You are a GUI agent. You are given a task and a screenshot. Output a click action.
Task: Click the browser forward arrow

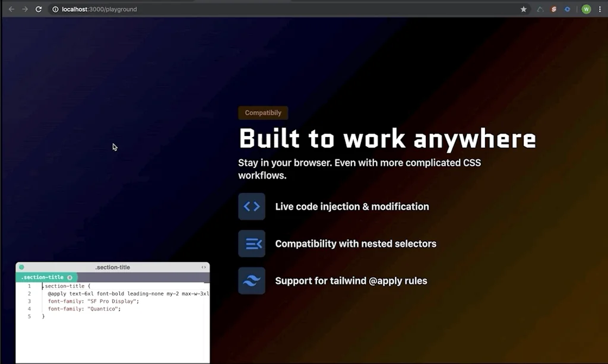(24, 9)
